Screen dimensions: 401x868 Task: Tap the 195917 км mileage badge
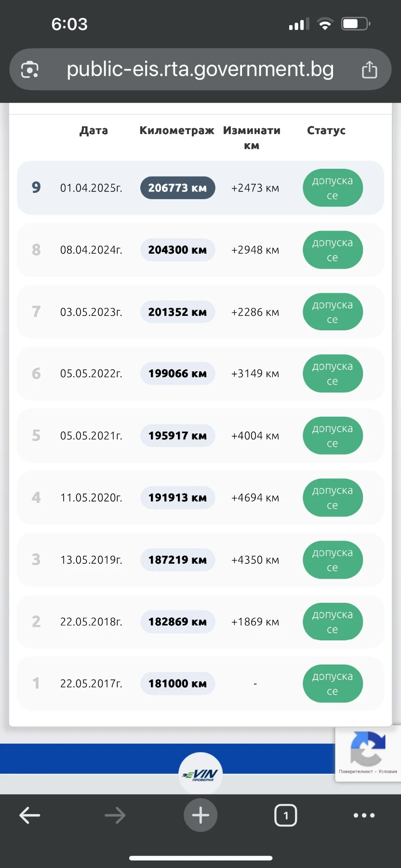177,436
